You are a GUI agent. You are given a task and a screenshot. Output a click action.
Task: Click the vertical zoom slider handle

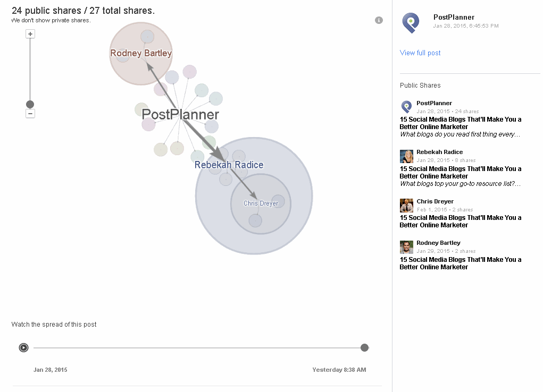30,104
